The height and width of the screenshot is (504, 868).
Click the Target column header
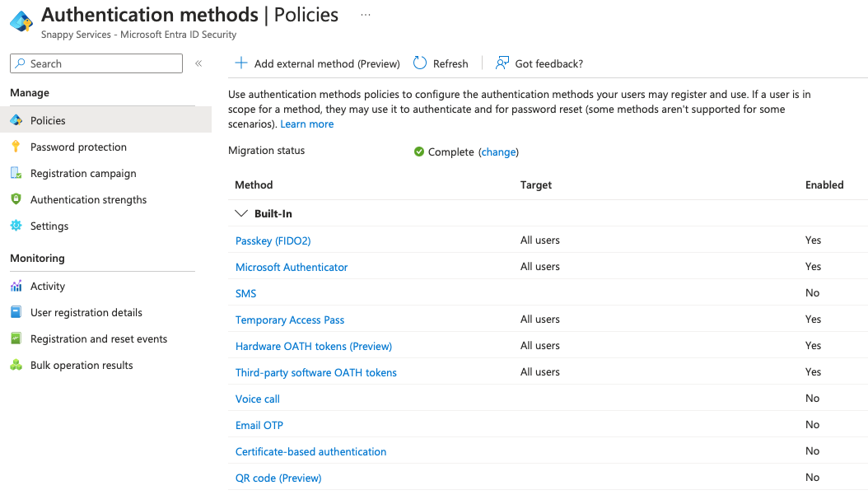pos(536,185)
